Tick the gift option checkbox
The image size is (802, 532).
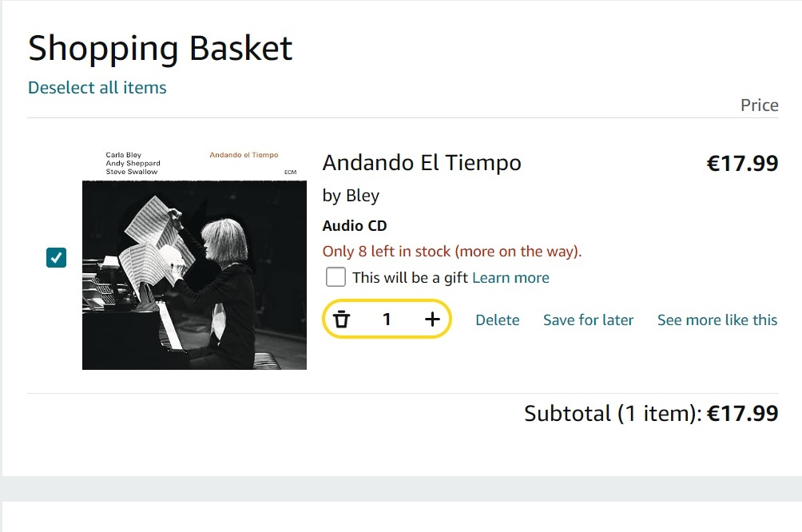[335, 277]
